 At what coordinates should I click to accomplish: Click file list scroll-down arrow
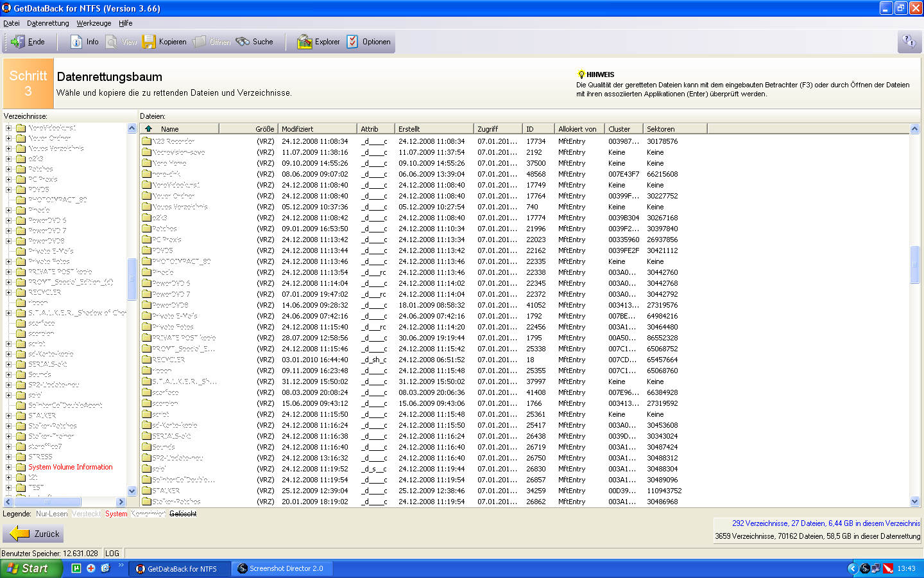[x=915, y=502]
